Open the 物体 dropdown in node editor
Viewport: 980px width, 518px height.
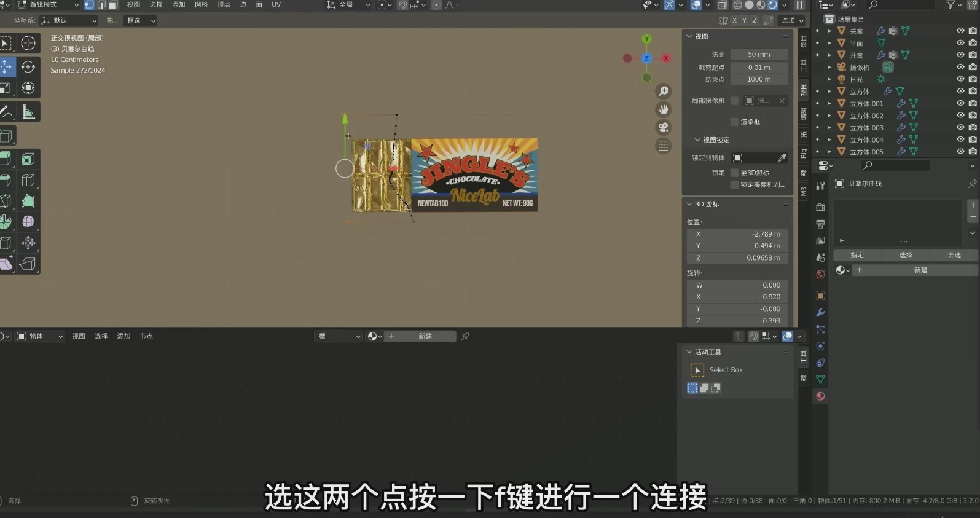point(40,336)
